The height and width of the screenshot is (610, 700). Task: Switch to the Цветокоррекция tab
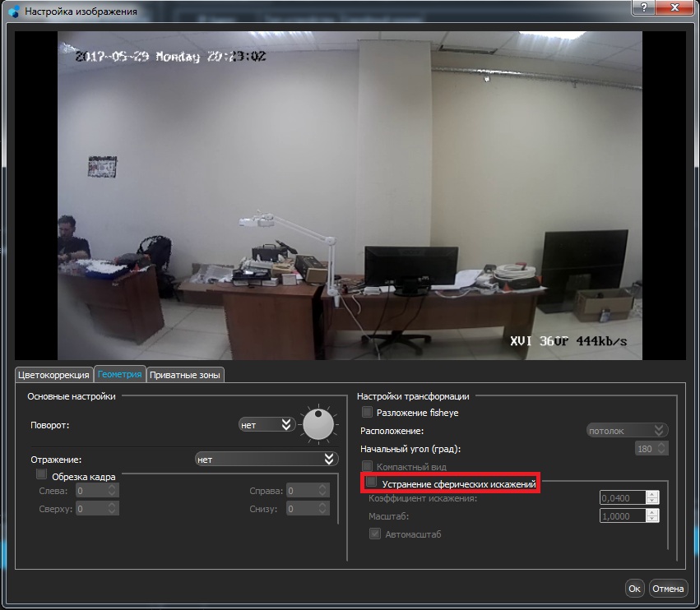[53, 374]
